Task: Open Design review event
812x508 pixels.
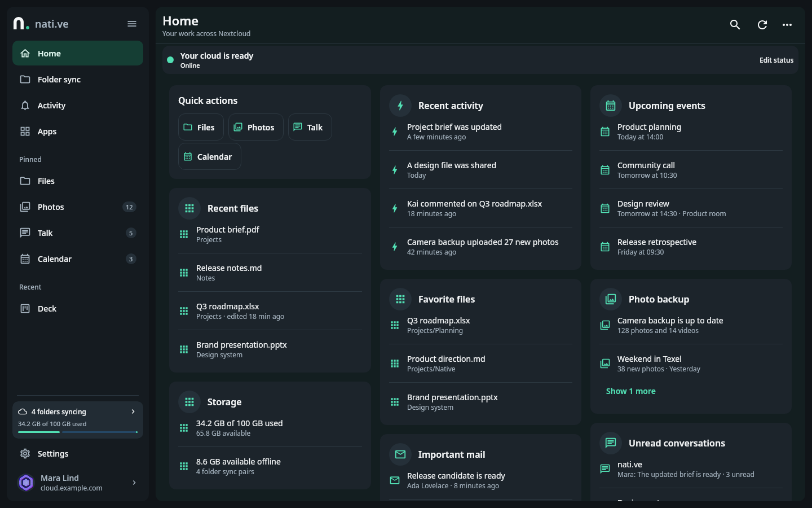Action: click(691, 208)
